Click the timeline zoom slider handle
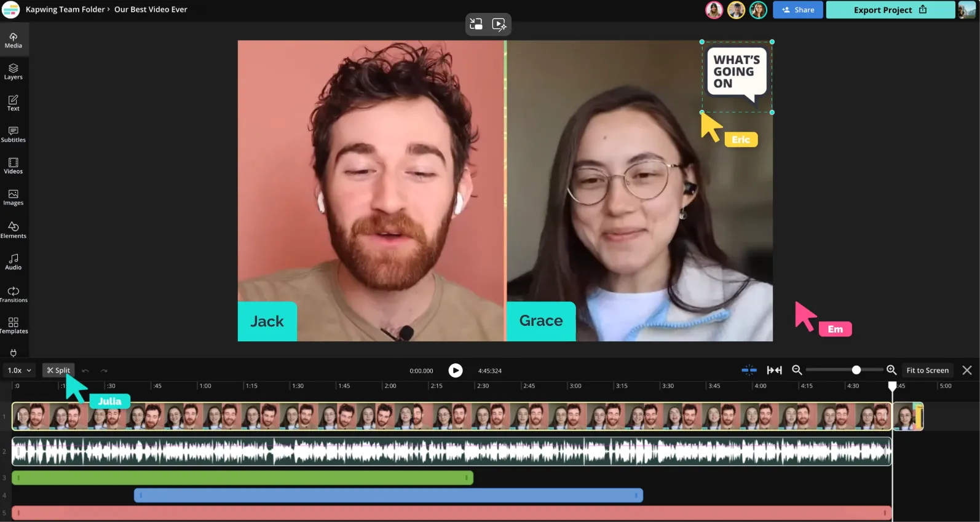 pyautogui.click(x=856, y=370)
